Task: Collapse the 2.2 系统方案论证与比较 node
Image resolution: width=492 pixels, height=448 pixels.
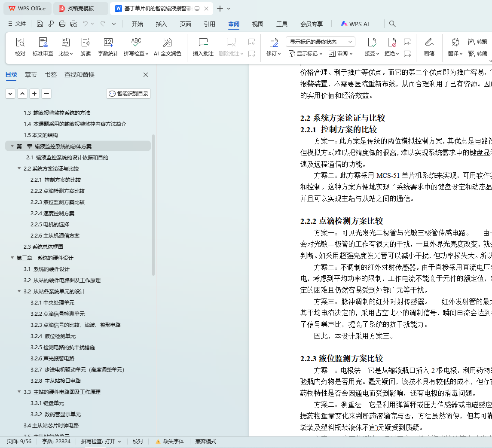Action: pos(19,168)
